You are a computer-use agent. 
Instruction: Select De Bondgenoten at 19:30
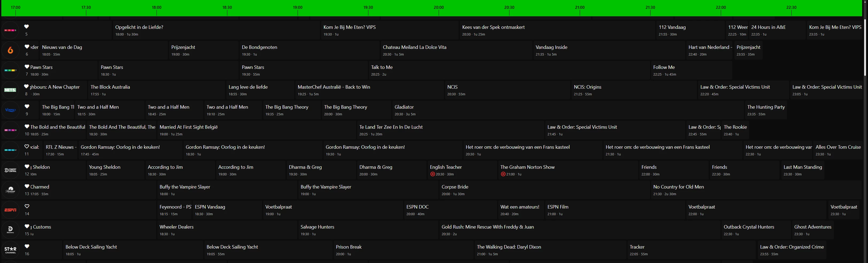tap(309, 50)
